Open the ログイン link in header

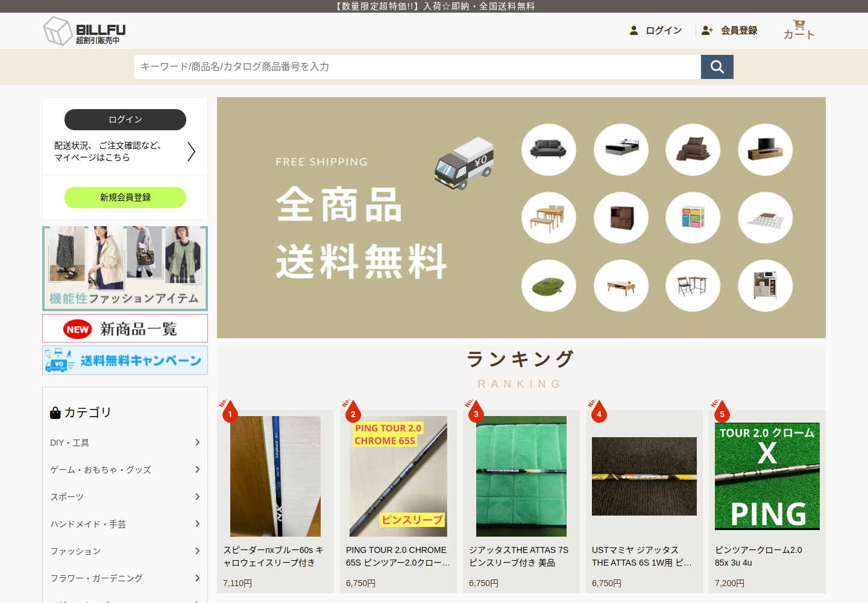tap(664, 30)
